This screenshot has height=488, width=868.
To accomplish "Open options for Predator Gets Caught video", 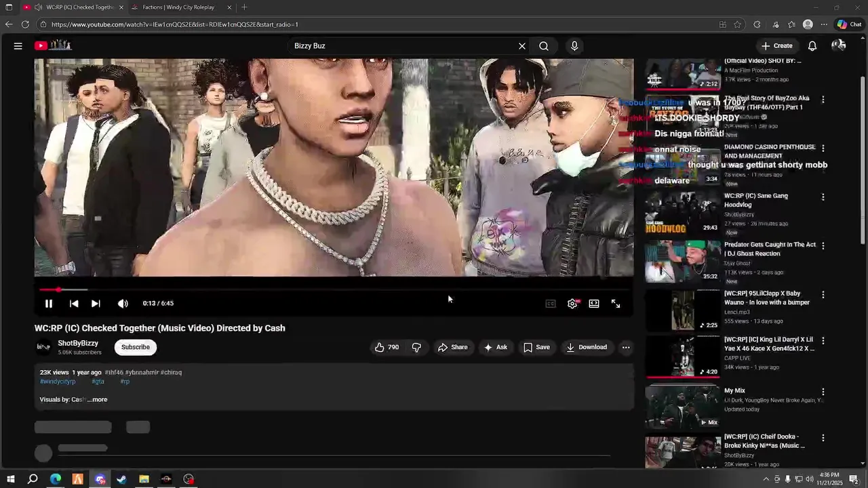I will [x=823, y=246].
